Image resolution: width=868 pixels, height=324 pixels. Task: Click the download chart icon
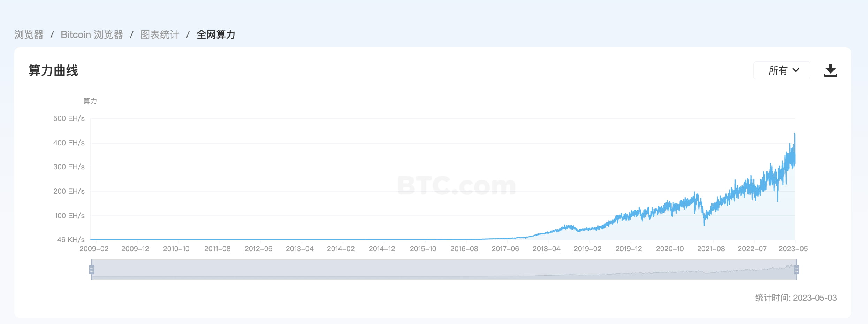point(831,70)
